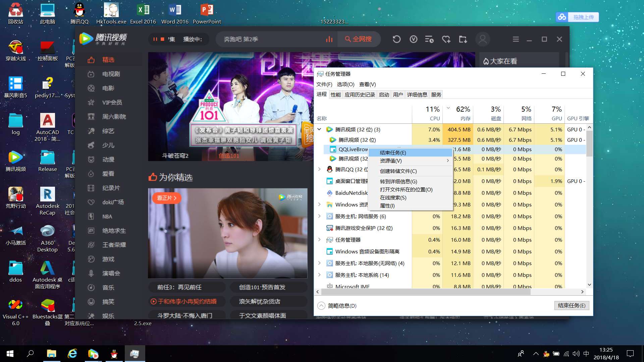Sort processes by the 内存 column header
The height and width of the screenshot is (362, 644).
coord(458,114)
